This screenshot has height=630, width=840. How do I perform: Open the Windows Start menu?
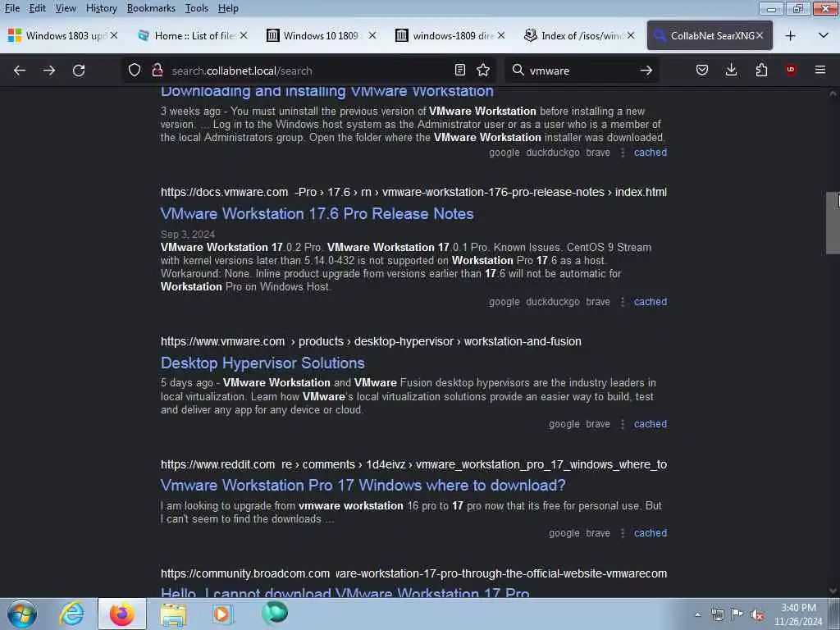coord(22,614)
